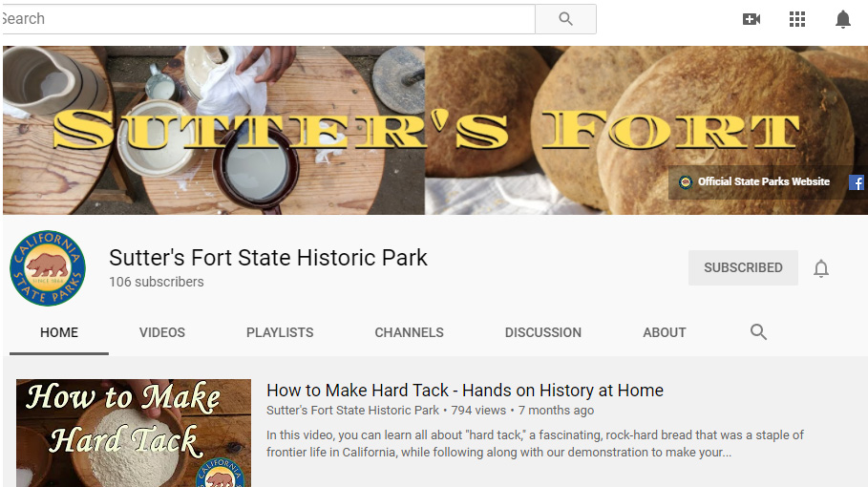868x487 pixels.
Task: Open the notifications bell in top bar
Action: (842, 19)
